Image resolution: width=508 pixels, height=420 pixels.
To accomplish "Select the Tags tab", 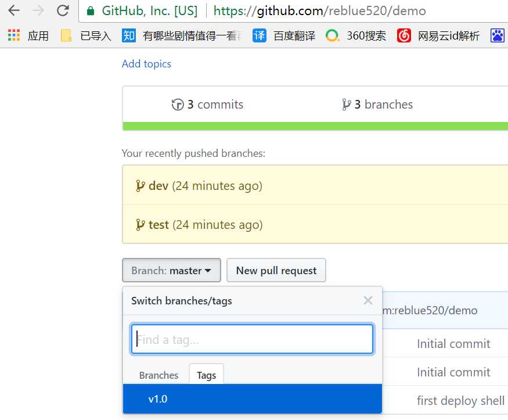I will [x=206, y=375].
